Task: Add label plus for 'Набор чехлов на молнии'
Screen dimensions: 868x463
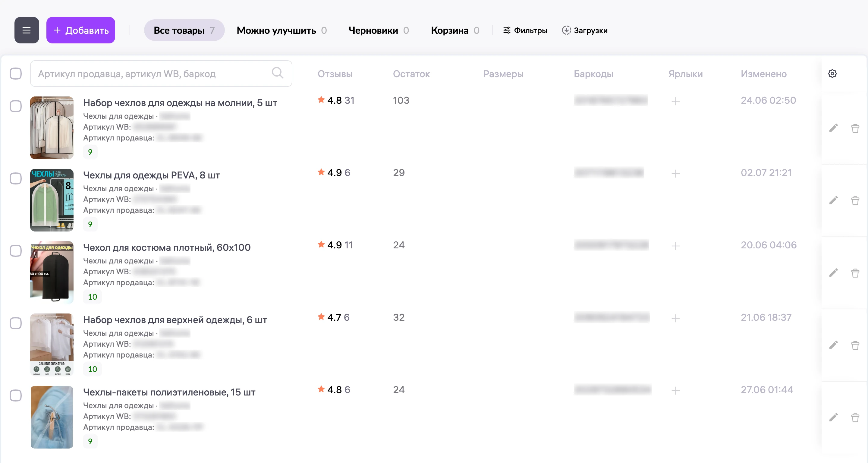Action: tap(676, 101)
